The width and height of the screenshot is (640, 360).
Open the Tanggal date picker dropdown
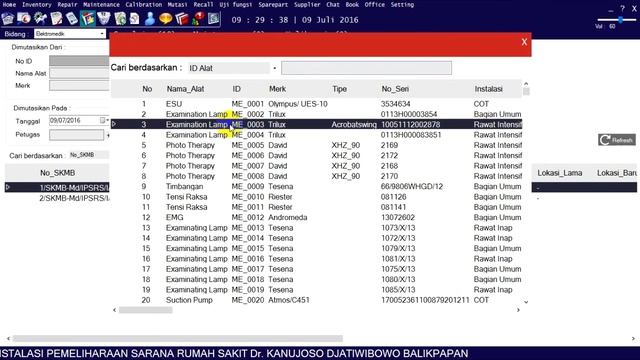pos(107,120)
